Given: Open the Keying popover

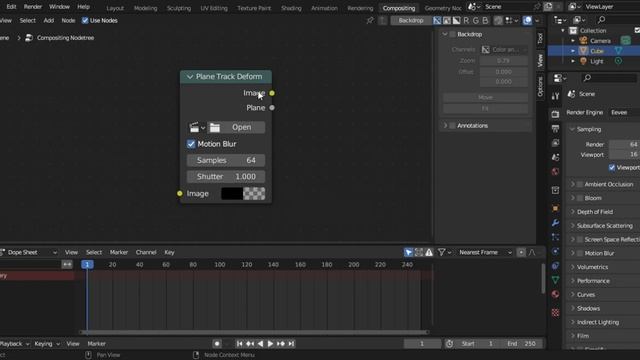Looking at the screenshot, I should point(47,344).
